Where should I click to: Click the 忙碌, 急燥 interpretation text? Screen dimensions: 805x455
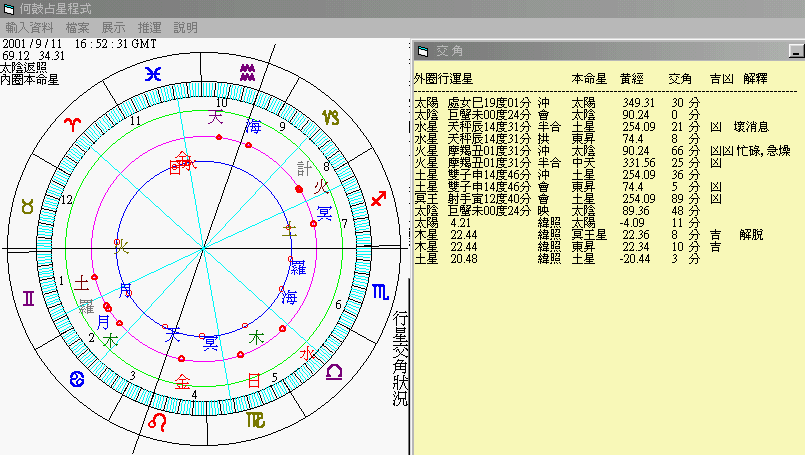(763, 151)
